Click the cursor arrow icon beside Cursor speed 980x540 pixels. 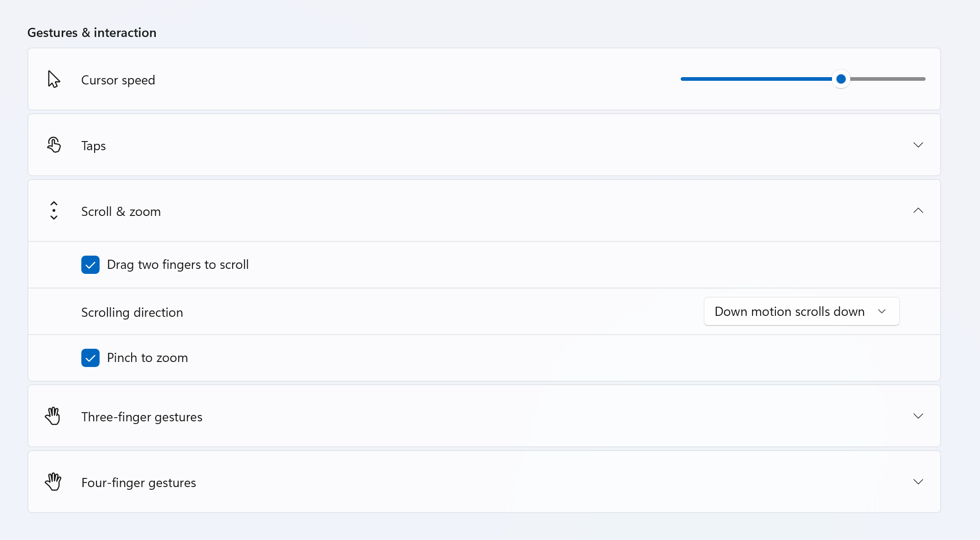pyautogui.click(x=54, y=79)
